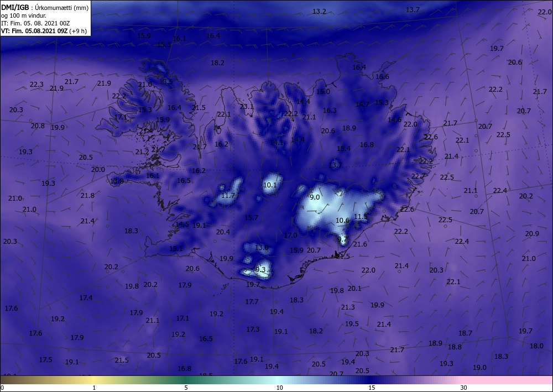Click the map value "16.3"
The width and height of the screenshot is (553, 392).
click(330, 111)
